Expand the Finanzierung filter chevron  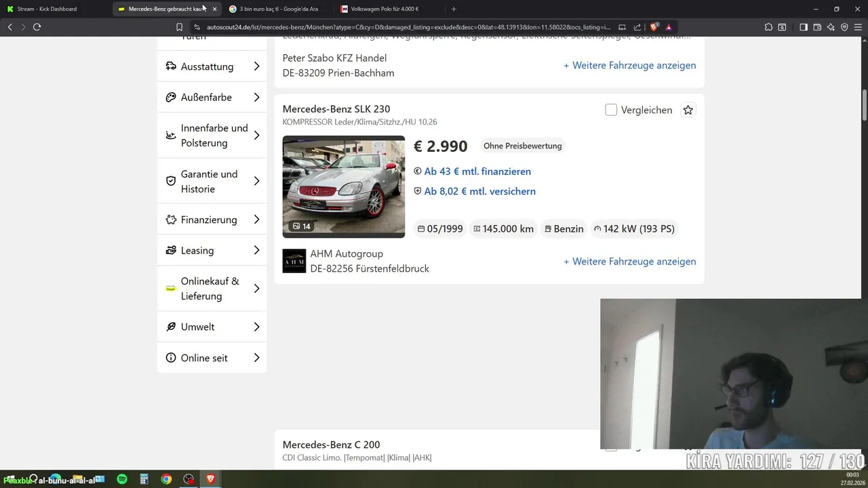256,220
